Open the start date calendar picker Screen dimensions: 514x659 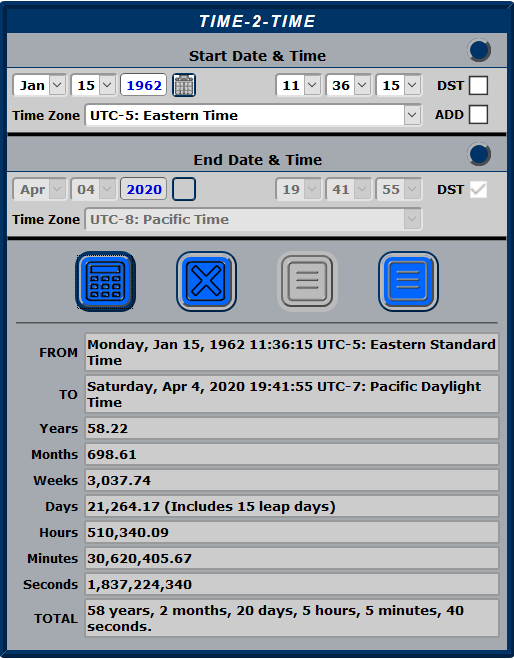[x=184, y=85]
